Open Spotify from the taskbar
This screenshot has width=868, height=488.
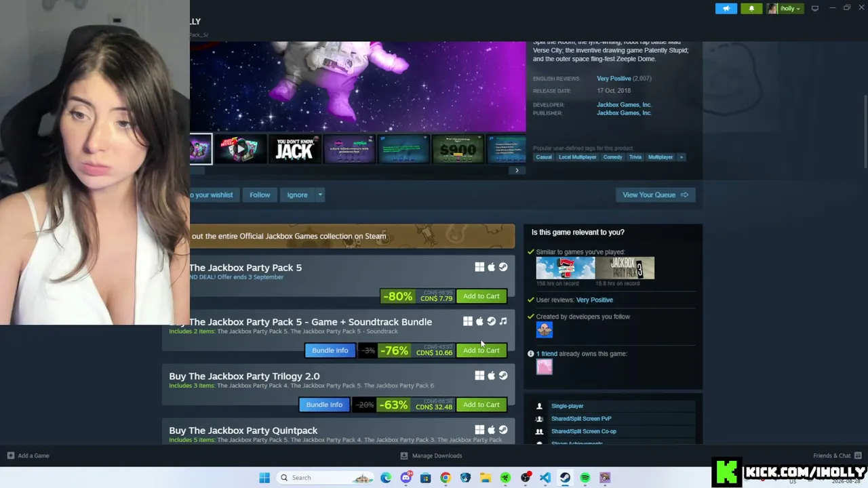tap(585, 478)
